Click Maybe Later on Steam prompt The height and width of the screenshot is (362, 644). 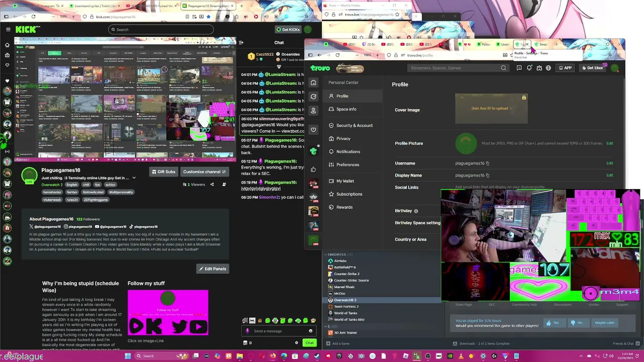click(604, 323)
